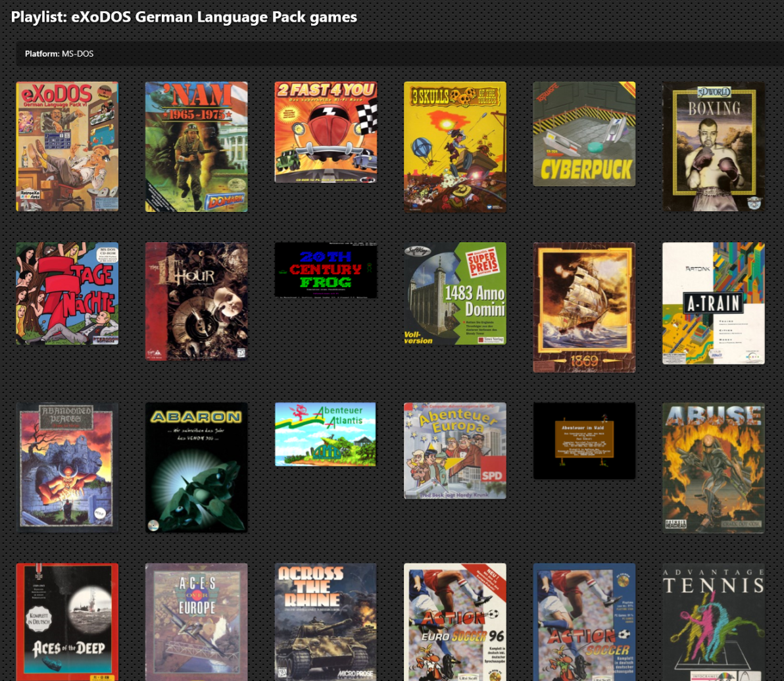This screenshot has width=784, height=681.
Task: Open the 20th Century Frog title screen
Action: [x=326, y=270]
